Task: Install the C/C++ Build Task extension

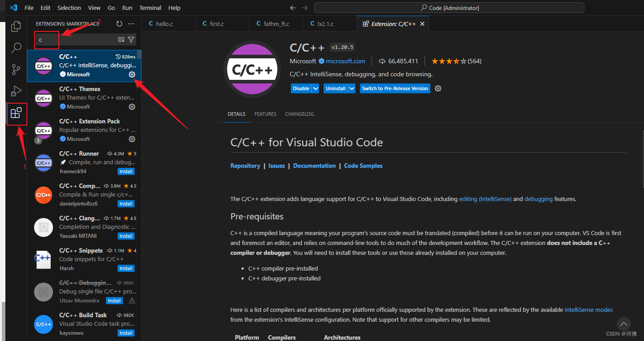Action: coord(126,333)
